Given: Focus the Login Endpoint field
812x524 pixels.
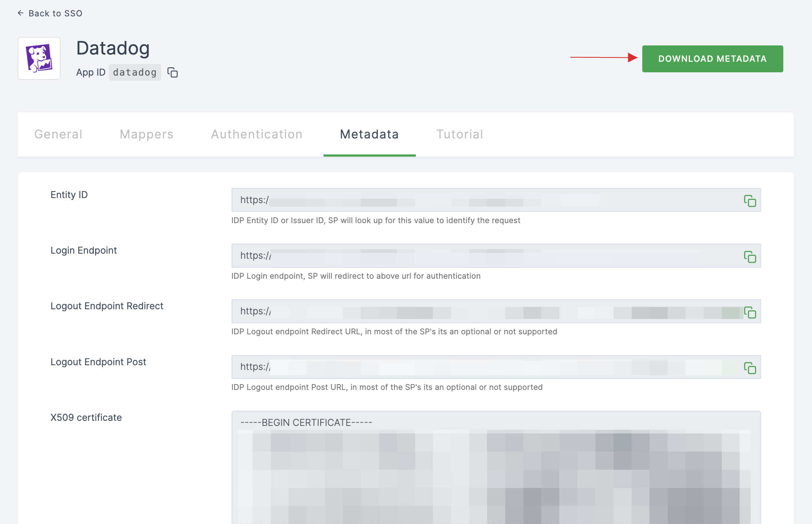Looking at the screenshot, I should [x=496, y=255].
